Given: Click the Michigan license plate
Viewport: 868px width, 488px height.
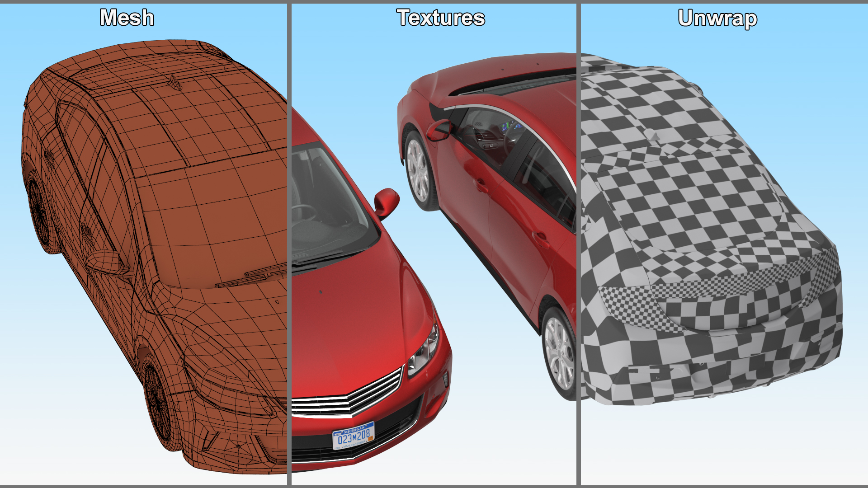Looking at the screenshot, I should (x=353, y=436).
